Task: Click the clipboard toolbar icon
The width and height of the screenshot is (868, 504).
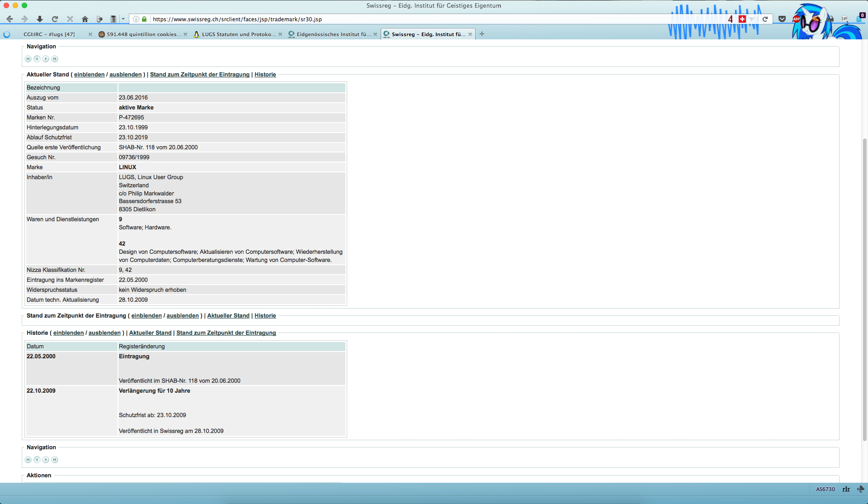Action: [113, 19]
